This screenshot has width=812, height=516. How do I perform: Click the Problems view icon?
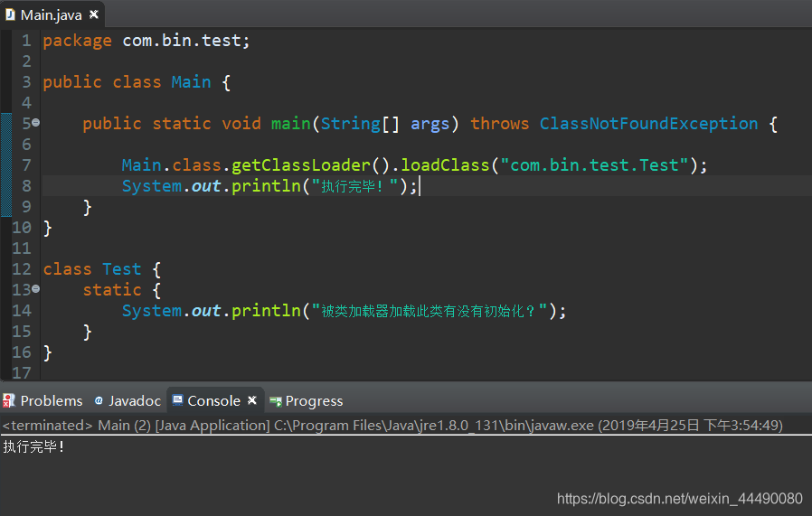(x=9, y=400)
